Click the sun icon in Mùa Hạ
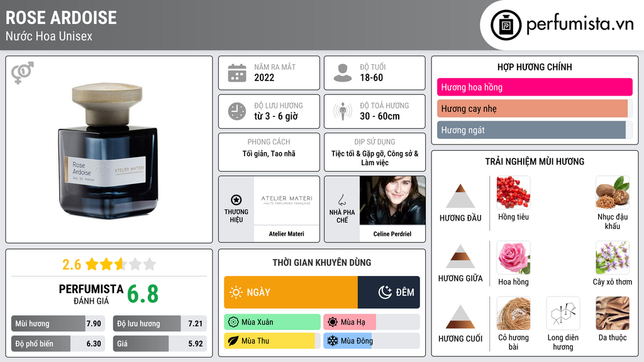Viewport: 644px width, 362px height. tap(333, 322)
